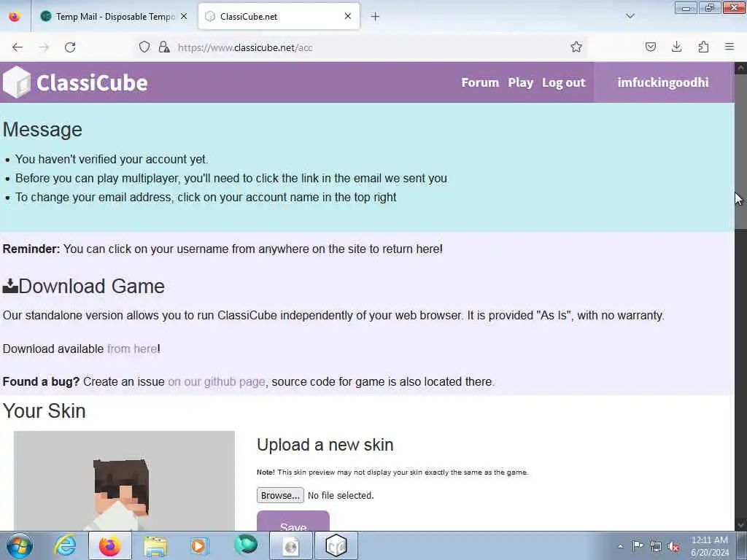Open the 'on our github page' link
This screenshot has height=560, width=747.
pos(216,382)
